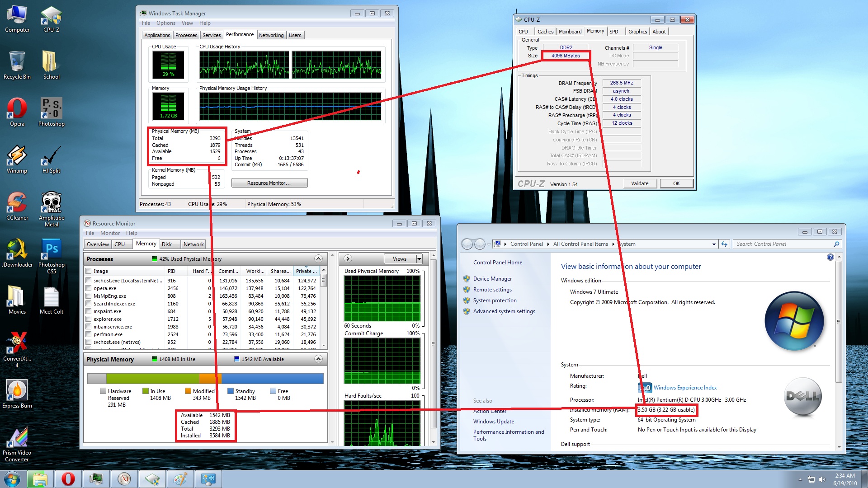868x488 pixels.
Task: Open HJ Split desktop shortcut
Action: coord(52,160)
